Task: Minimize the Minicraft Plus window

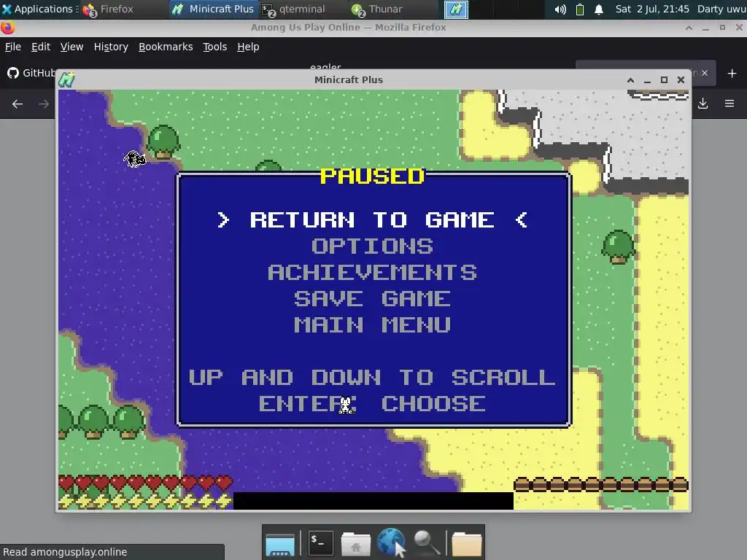Action: pyautogui.click(x=647, y=80)
